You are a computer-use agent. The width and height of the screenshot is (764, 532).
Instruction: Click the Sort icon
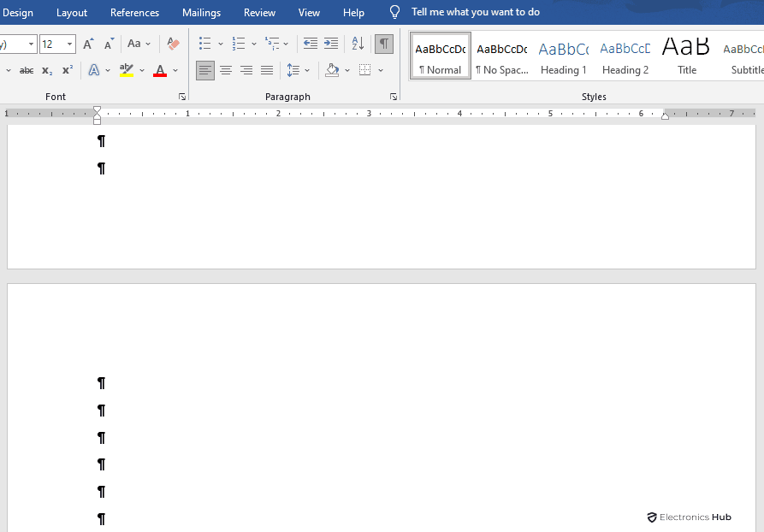pyautogui.click(x=358, y=44)
